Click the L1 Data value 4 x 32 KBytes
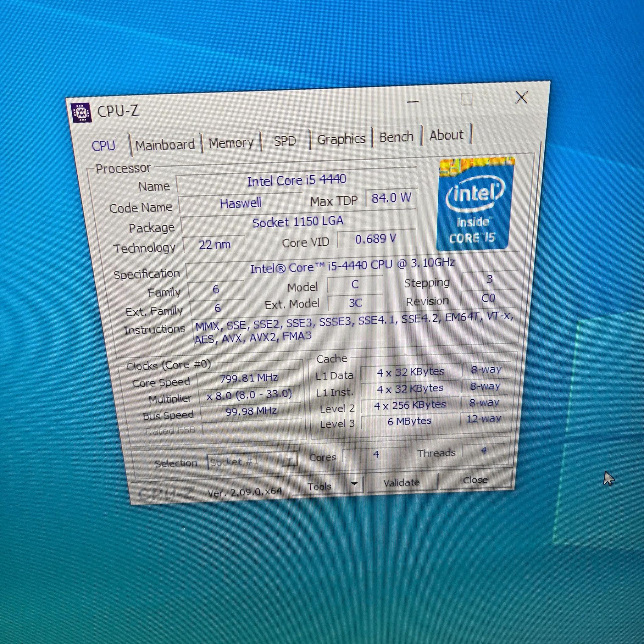The width and height of the screenshot is (644, 644). (x=410, y=372)
